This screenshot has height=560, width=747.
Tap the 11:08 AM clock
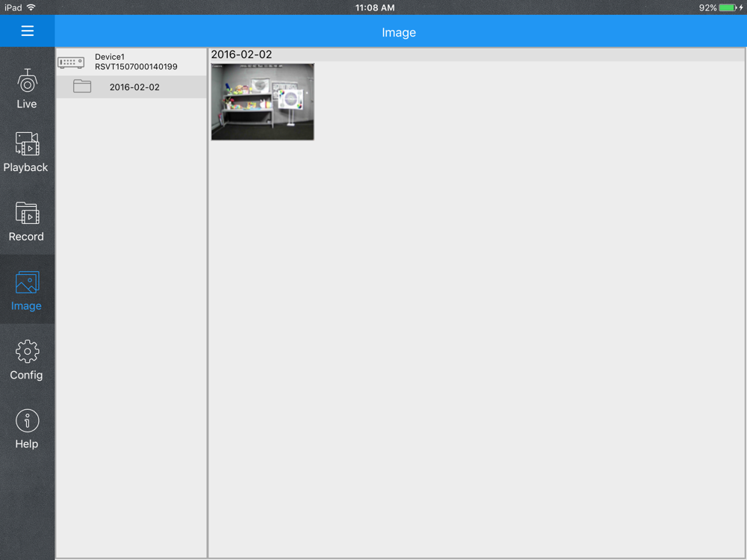(375, 7)
